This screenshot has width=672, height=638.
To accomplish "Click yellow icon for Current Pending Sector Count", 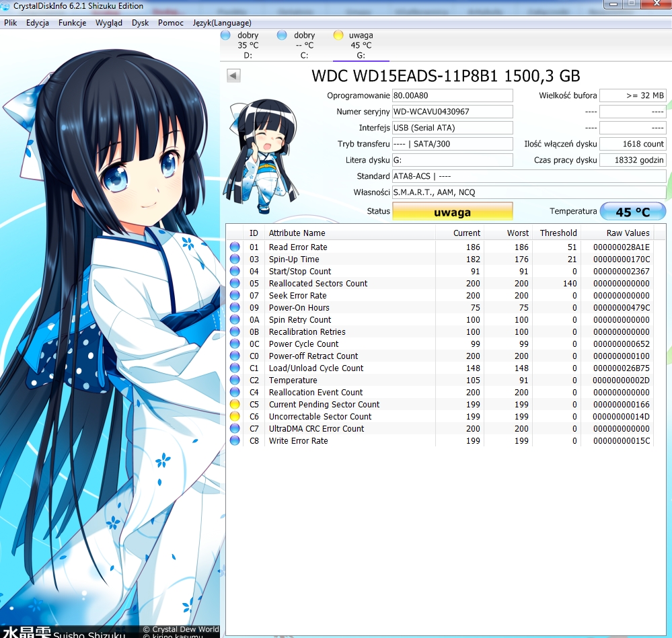I will [x=235, y=404].
